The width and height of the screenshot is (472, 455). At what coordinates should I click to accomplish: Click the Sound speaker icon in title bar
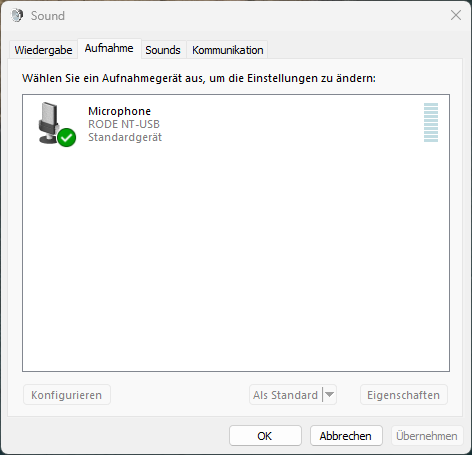click(x=17, y=15)
